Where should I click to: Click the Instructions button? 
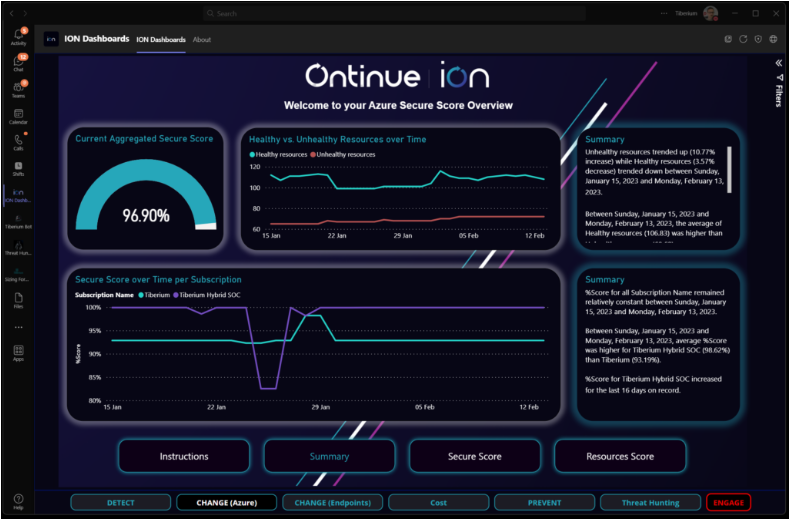click(x=184, y=456)
